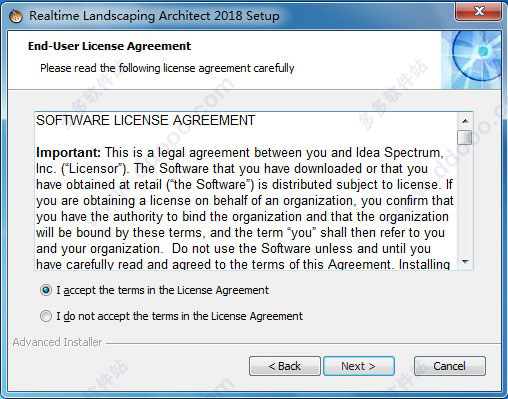
Task: Go back with the Back button
Action: (285, 366)
